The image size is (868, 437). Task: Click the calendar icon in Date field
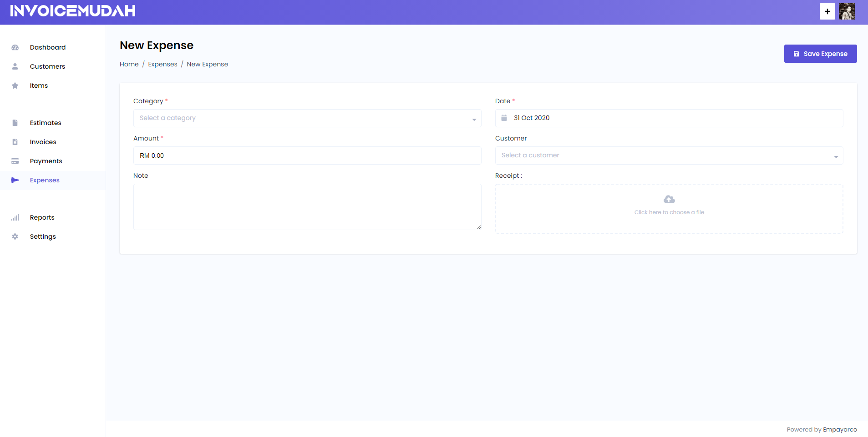coord(504,118)
